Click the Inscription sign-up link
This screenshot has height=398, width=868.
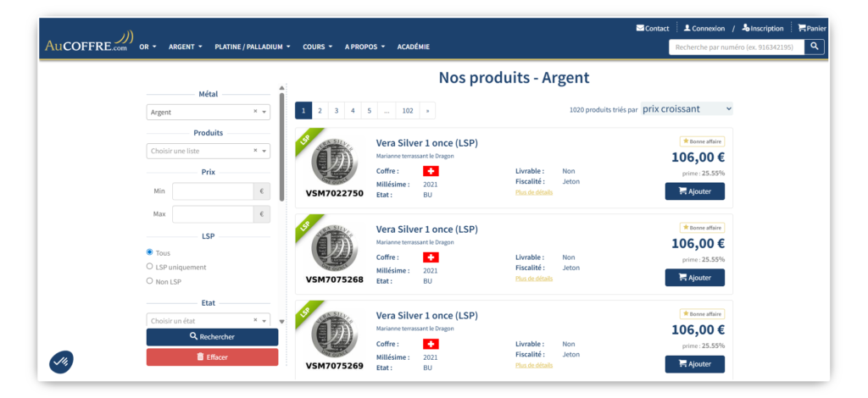pos(762,28)
